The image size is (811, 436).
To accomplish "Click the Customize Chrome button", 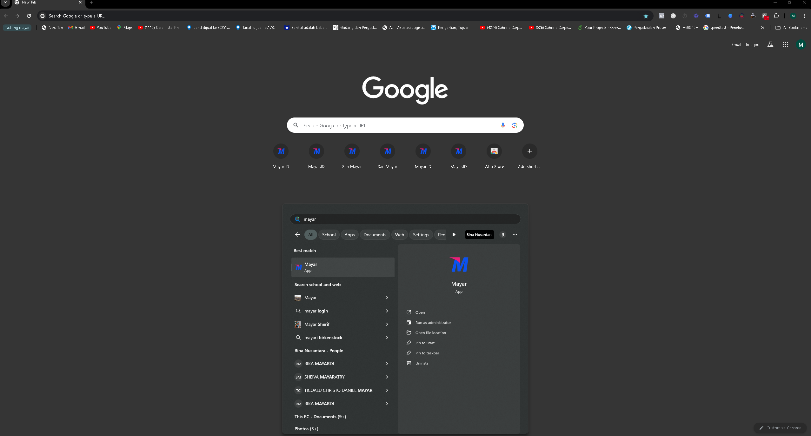I will (780, 428).
